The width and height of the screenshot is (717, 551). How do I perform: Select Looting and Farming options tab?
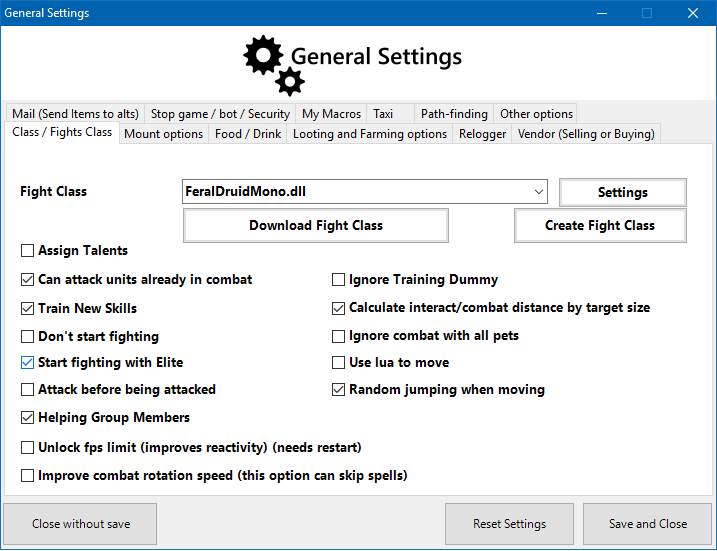369,134
